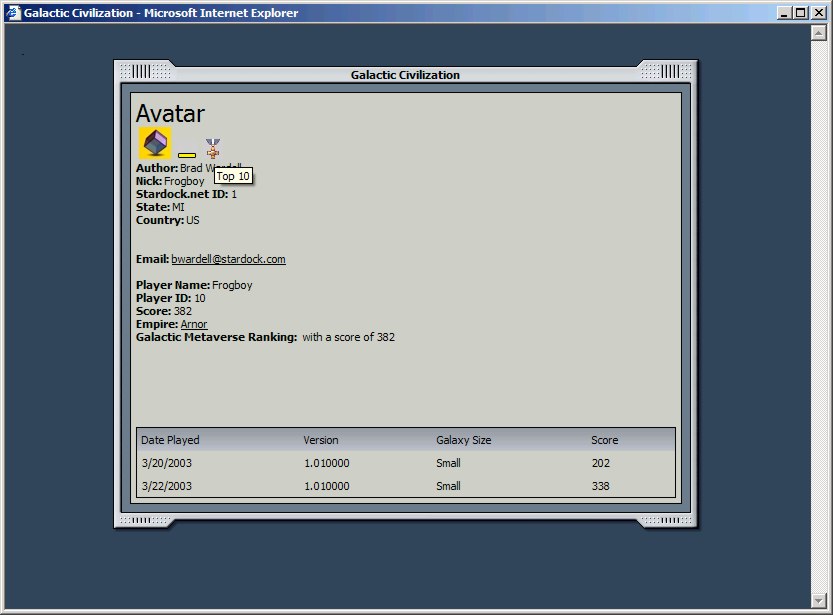Minimize the Internet Explorer window
This screenshot has height=615, width=833.
tap(784, 13)
